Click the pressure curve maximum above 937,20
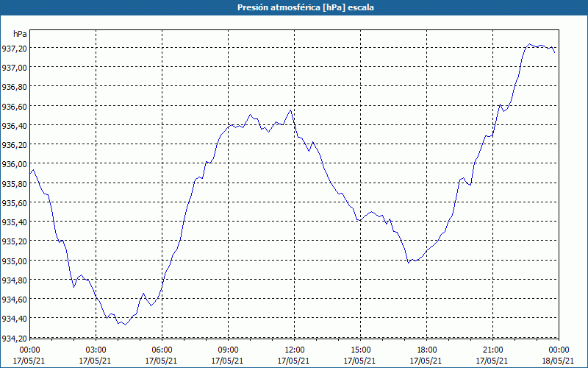588x368 pixels. pos(529,44)
